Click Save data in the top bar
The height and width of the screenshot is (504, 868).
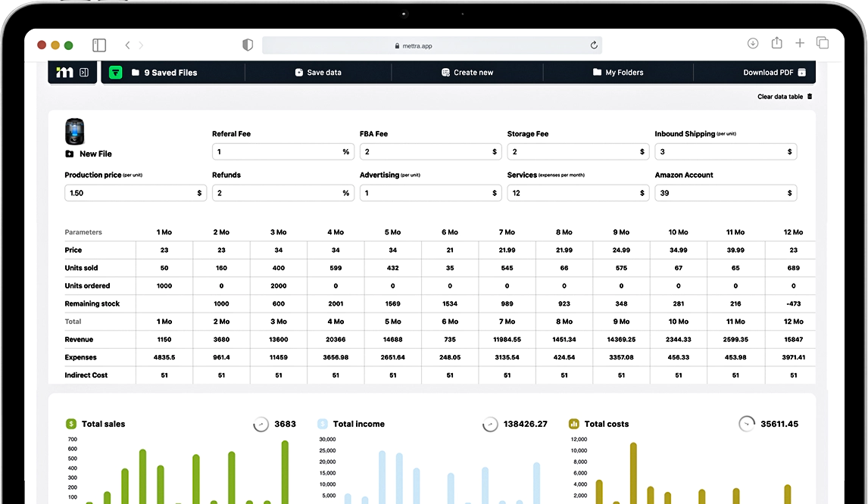coord(318,73)
